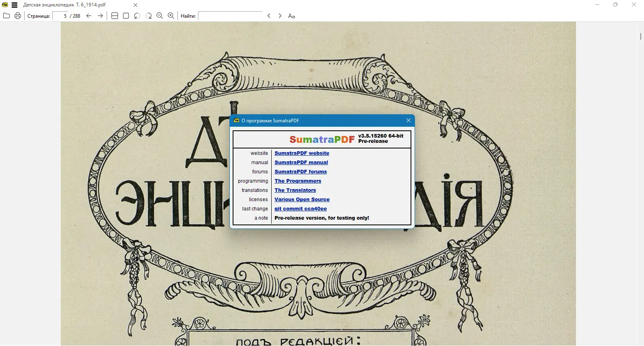Open the SumatraPDF forums link

[301, 172]
